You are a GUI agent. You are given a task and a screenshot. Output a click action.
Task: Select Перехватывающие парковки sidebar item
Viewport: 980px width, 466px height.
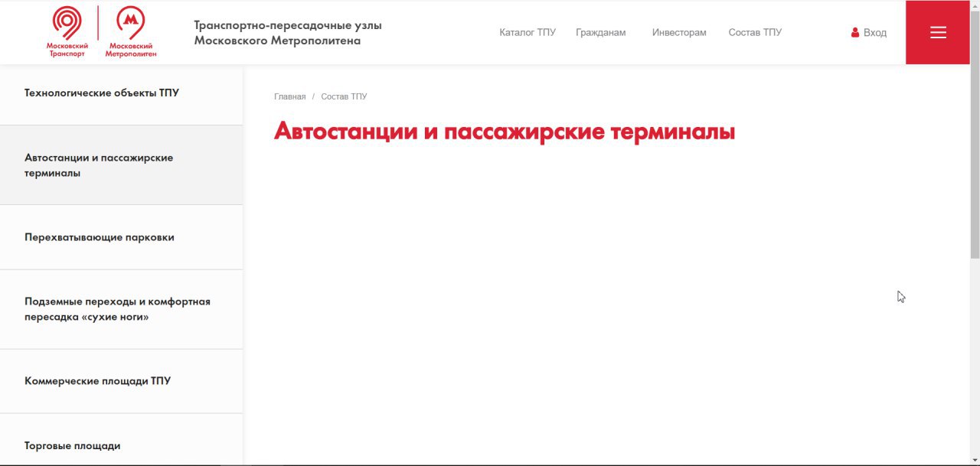pyautogui.click(x=121, y=237)
